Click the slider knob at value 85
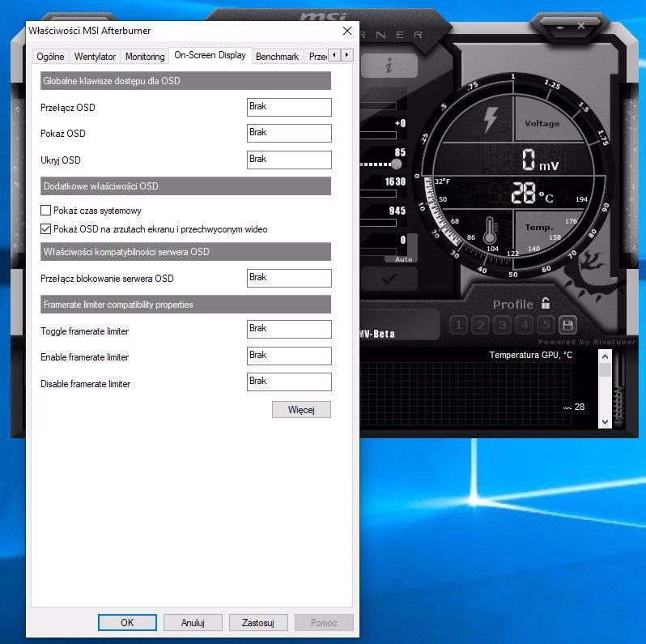The width and height of the screenshot is (646, 644). 397,163
